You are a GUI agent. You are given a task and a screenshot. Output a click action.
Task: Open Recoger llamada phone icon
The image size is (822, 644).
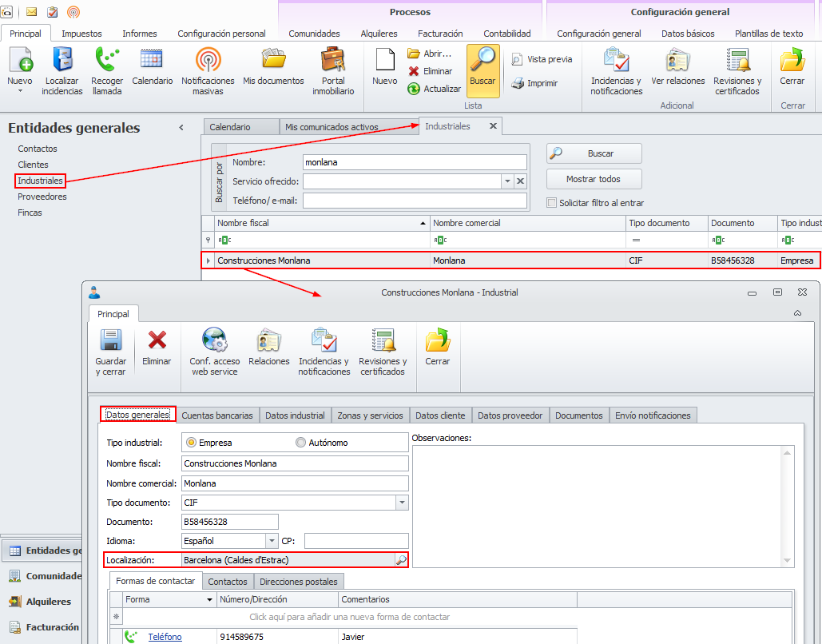(x=106, y=61)
